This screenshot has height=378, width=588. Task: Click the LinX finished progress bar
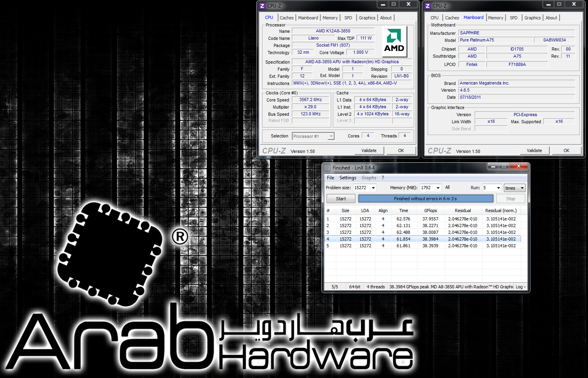pyautogui.click(x=426, y=199)
